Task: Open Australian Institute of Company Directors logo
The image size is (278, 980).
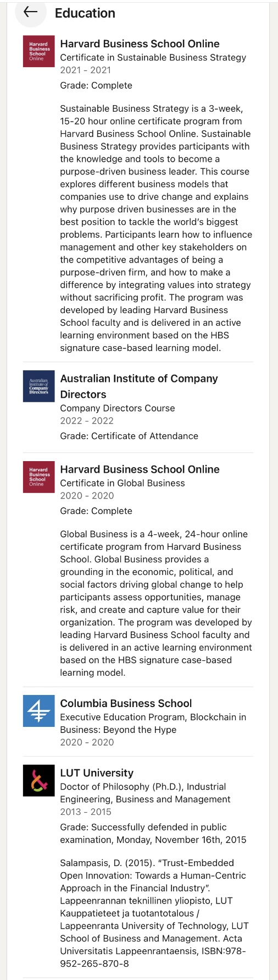Action: tap(38, 386)
